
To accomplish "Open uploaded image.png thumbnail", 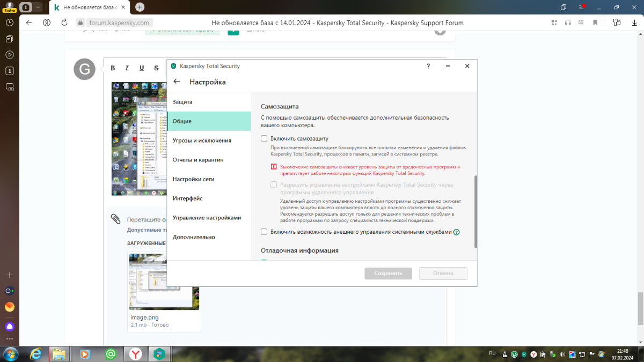I will (x=164, y=282).
